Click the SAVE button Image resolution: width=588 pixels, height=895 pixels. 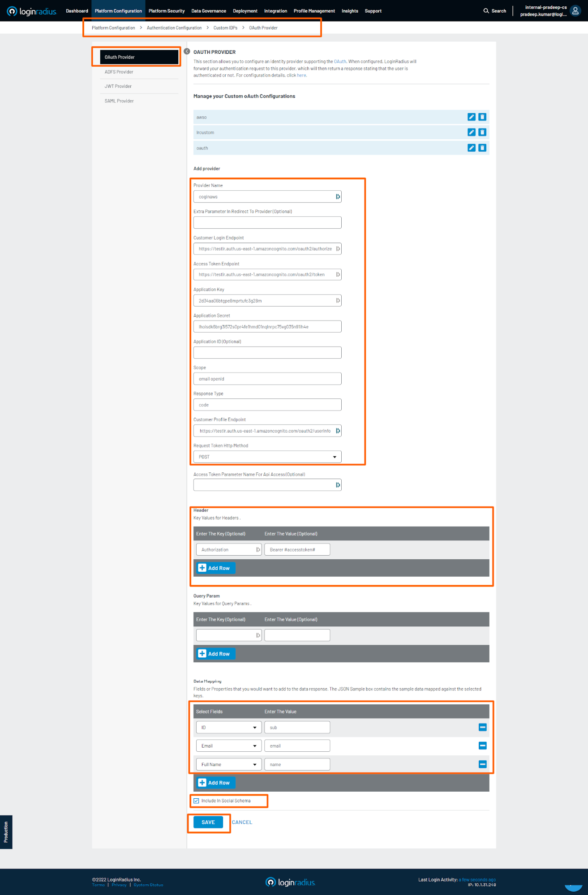point(208,822)
